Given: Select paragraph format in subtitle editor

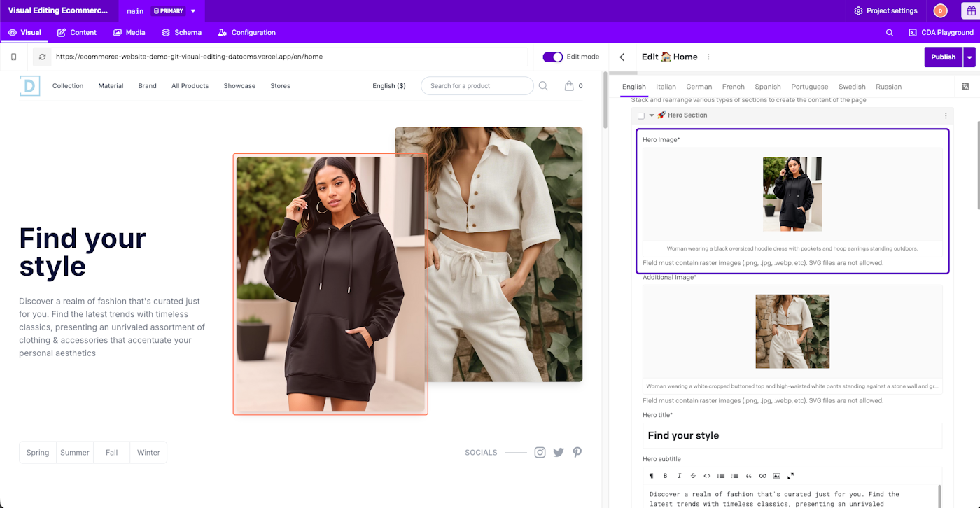Looking at the screenshot, I should [x=652, y=476].
